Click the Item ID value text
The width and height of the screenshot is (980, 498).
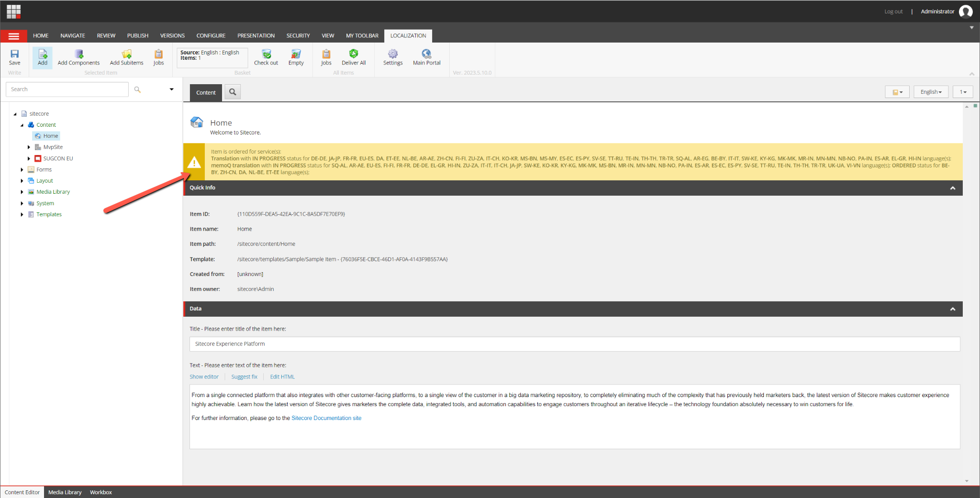(x=291, y=214)
